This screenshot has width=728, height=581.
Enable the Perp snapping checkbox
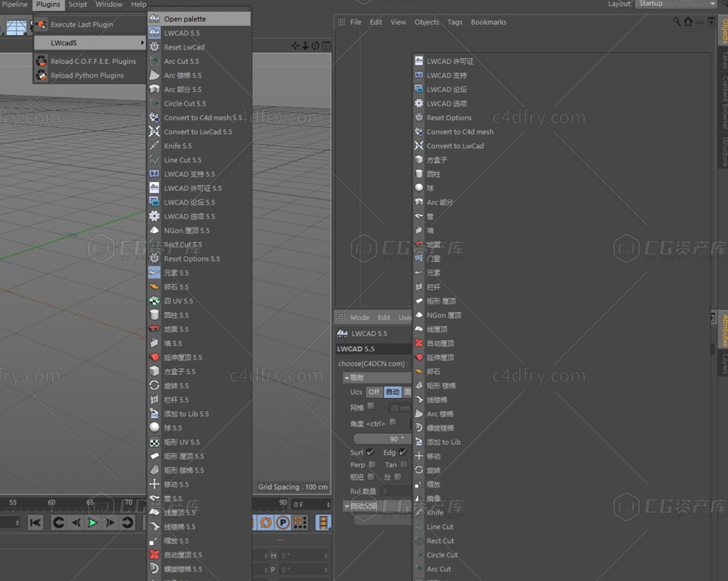coord(372,465)
